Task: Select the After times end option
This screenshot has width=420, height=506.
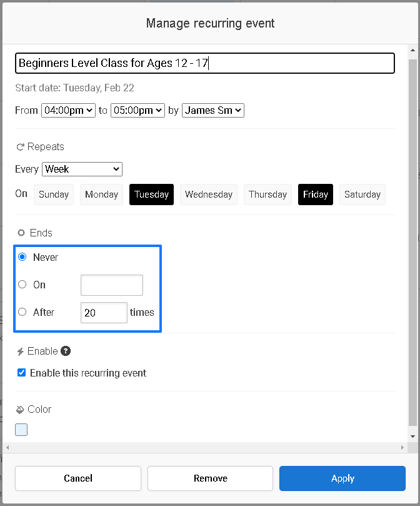Action: click(x=22, y=312)
